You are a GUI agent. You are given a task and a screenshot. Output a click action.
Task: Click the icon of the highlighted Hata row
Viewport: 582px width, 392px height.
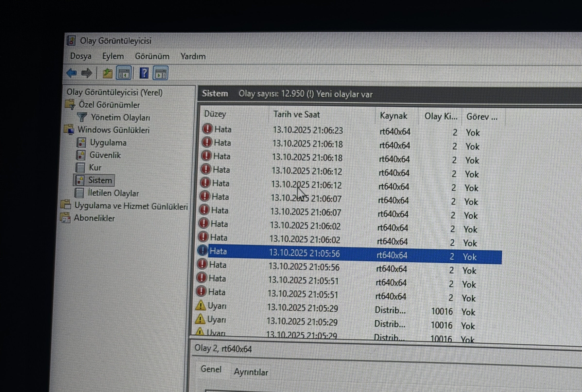203,250
